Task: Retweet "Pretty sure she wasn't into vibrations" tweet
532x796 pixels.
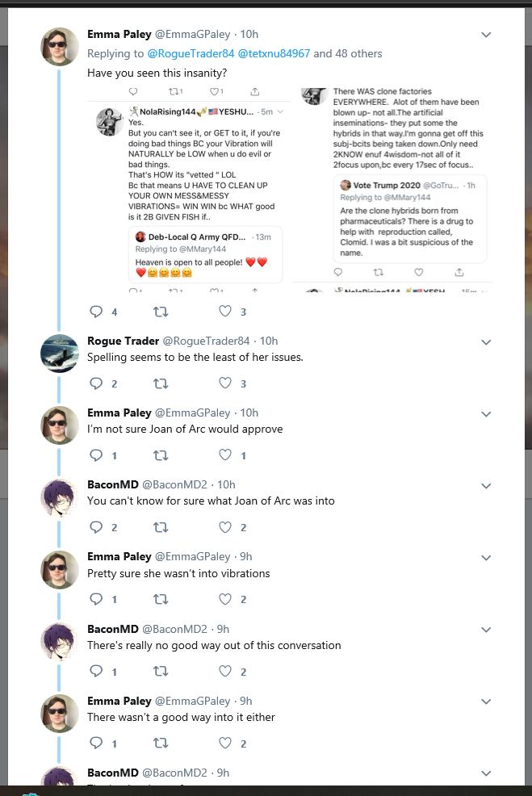Action: click(x=161, y=599)
